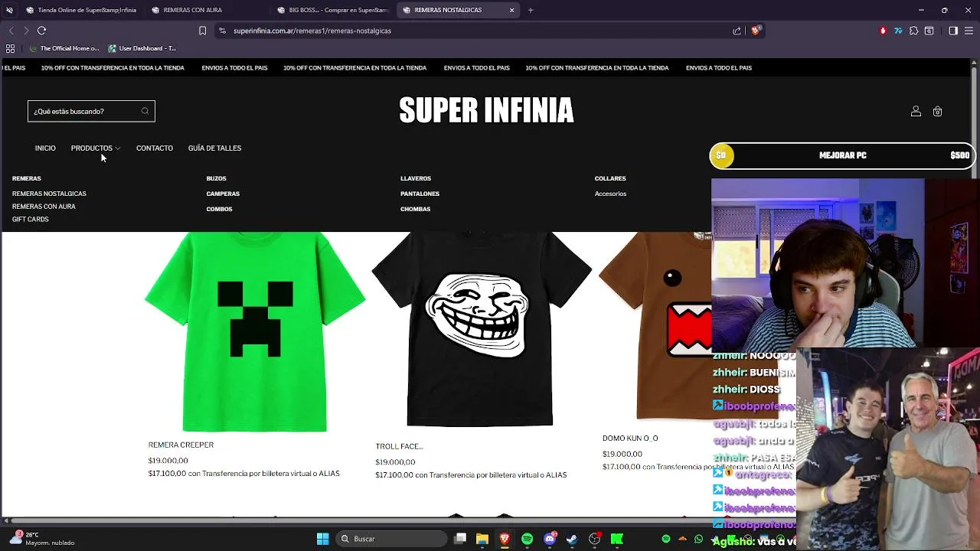Open REMERAS NOSTALGICAS submenu link
Screen dimensions: 980x551
[x=49, y=194]
